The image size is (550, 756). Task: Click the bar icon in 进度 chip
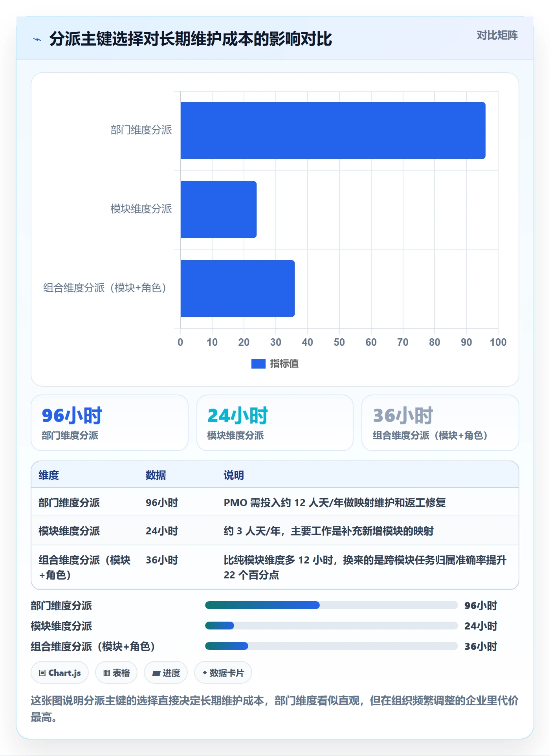[x=156, y=673]
